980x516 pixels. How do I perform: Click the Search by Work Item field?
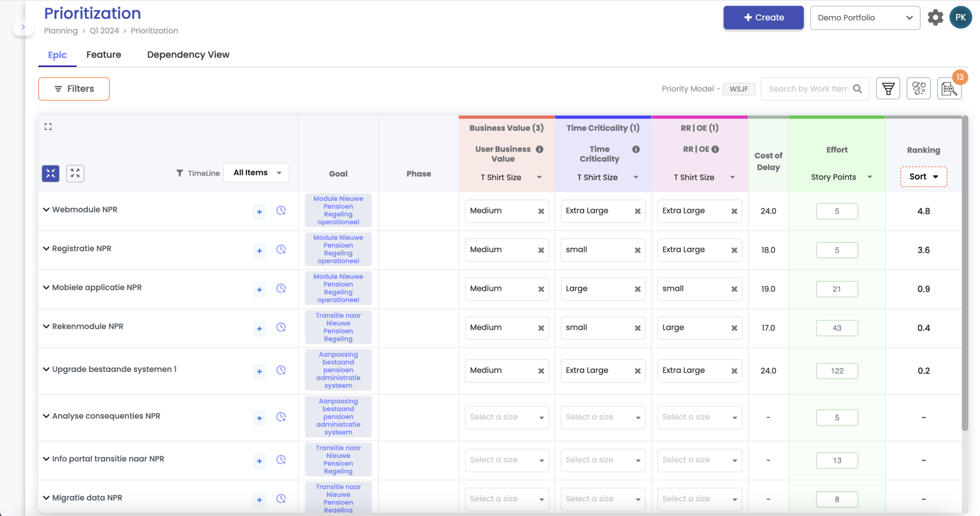[808, 89]
